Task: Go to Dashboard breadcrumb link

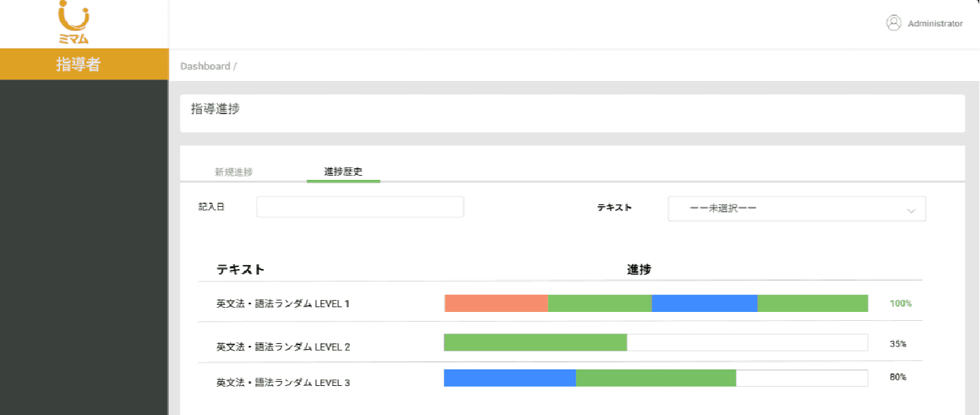Action: click(x=205, y=66)
